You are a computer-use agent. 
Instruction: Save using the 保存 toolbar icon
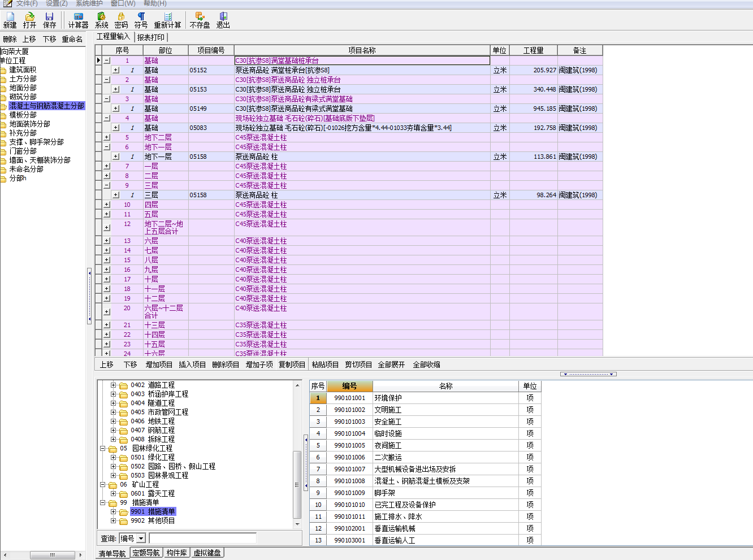point(50,20)
